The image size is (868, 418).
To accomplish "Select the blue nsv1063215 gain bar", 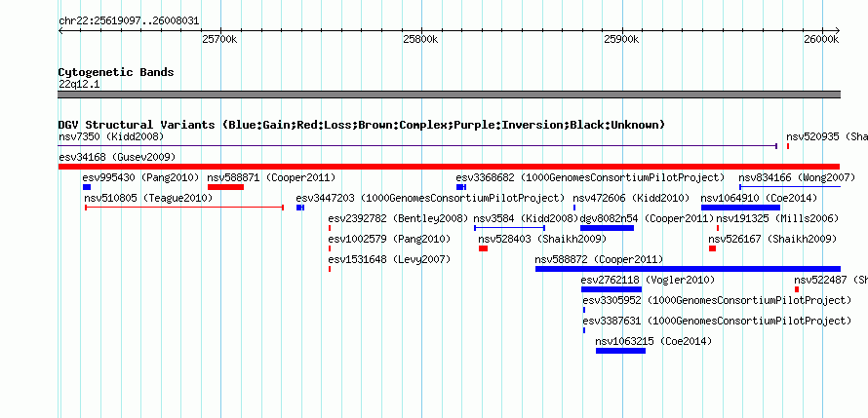I will tap(620, 351).
